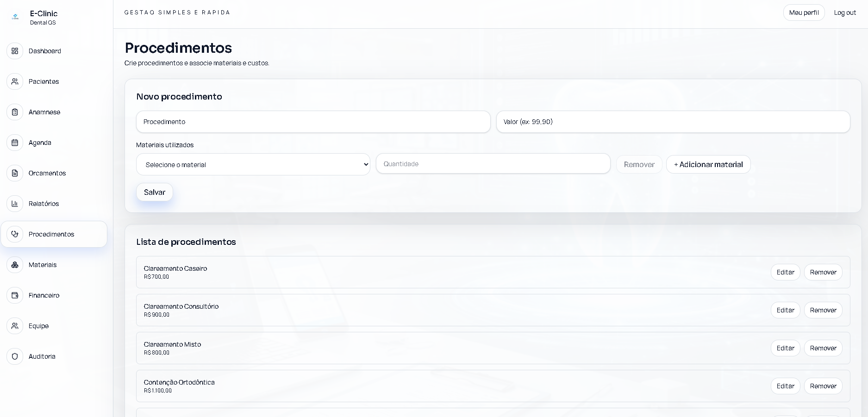Viewport: 868px width, 417px height.
Task: Select the Procedimentos sidebar menu item
Action: 54,234
